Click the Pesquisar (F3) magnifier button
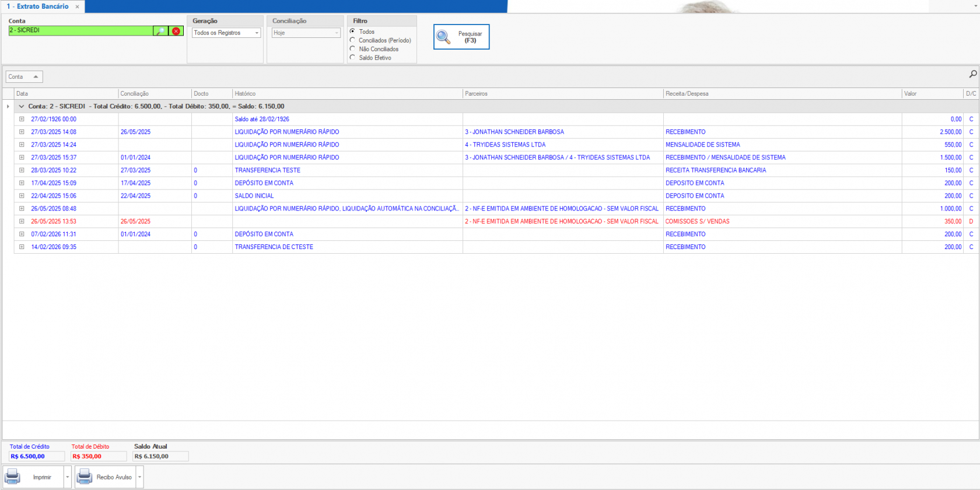 click(x=461, y=37)
